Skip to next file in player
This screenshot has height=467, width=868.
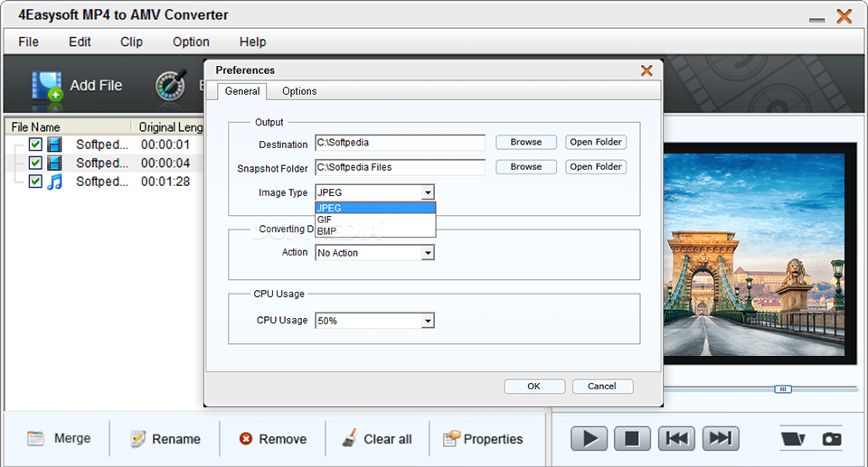click(721, 439)
